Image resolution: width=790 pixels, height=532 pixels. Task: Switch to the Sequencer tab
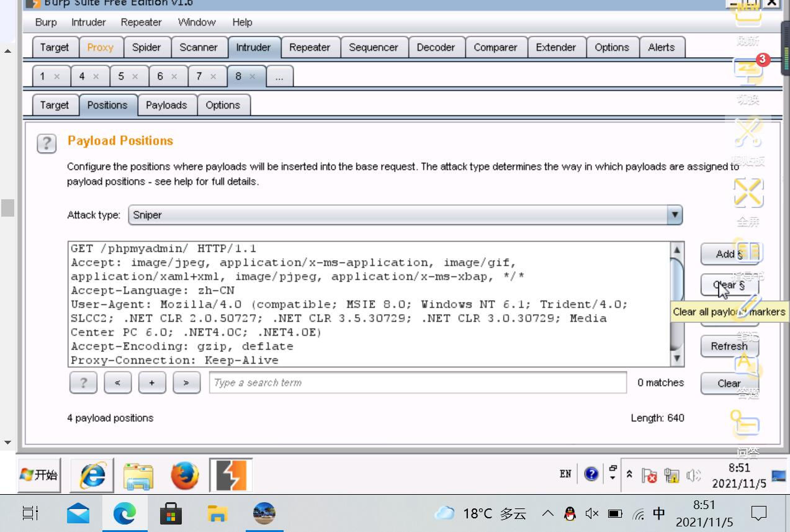click(374, 47)
